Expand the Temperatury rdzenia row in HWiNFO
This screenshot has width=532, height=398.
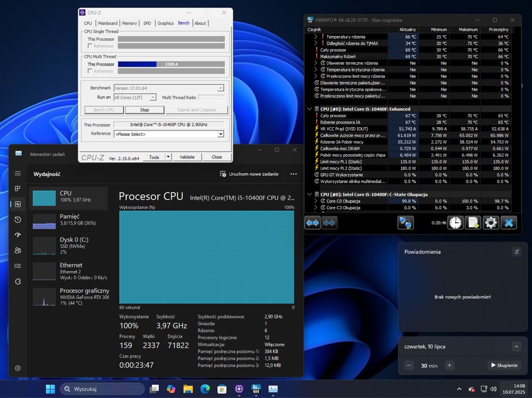(316, 37)
